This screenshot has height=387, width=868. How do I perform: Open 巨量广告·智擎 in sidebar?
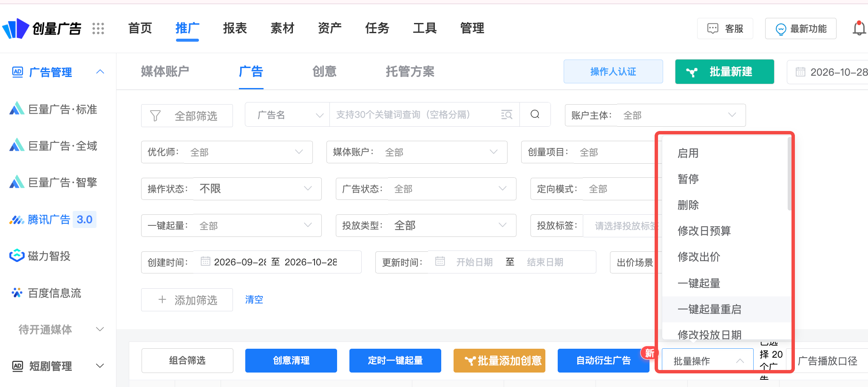[54, 182]
